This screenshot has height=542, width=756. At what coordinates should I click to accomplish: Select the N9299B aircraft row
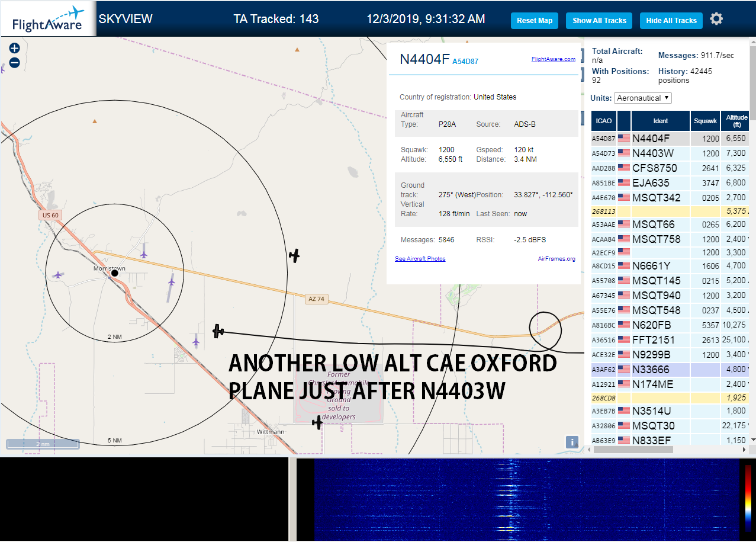click(670, 355)
